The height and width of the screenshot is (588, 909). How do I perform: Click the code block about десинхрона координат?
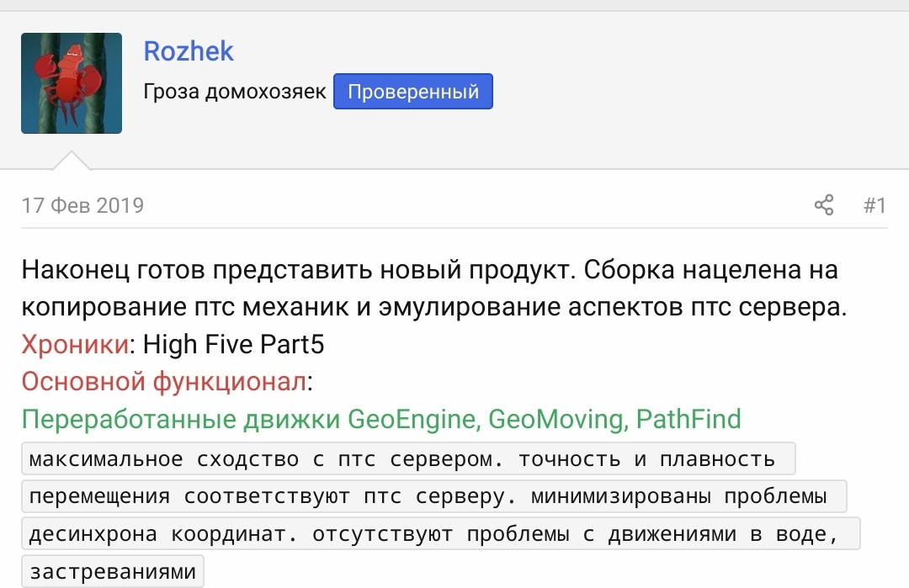pyautogui.click(x=438, y=533)
